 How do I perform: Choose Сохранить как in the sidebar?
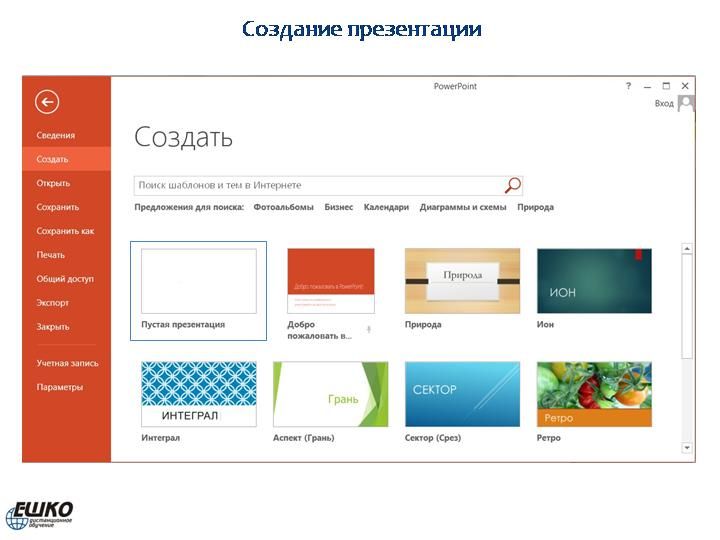[x=65, y=231]
